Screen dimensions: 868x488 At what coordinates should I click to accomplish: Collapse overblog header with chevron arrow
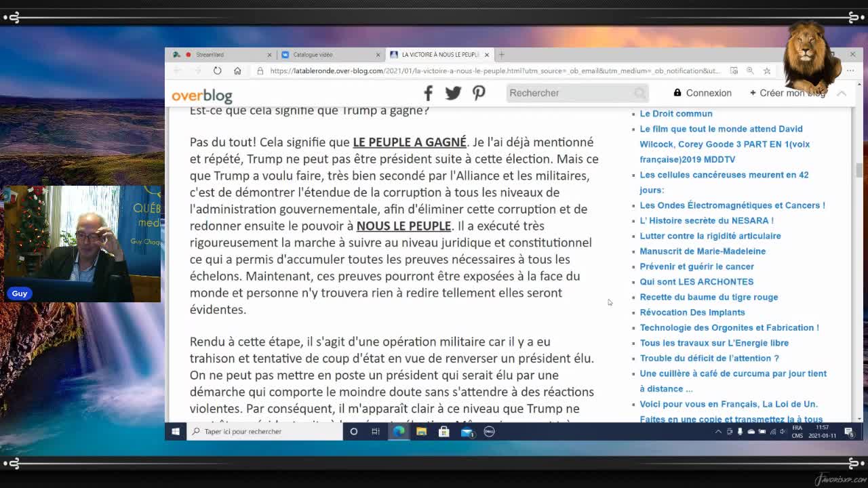pos(842,93)
